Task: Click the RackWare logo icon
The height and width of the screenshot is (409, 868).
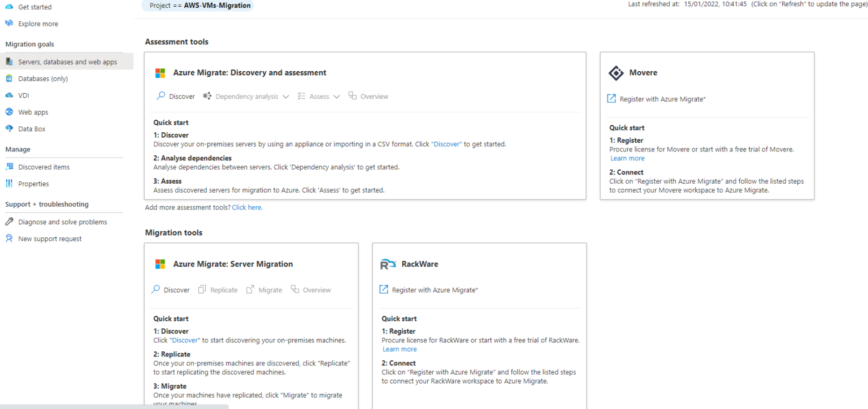Action: (x=388, y=264)
